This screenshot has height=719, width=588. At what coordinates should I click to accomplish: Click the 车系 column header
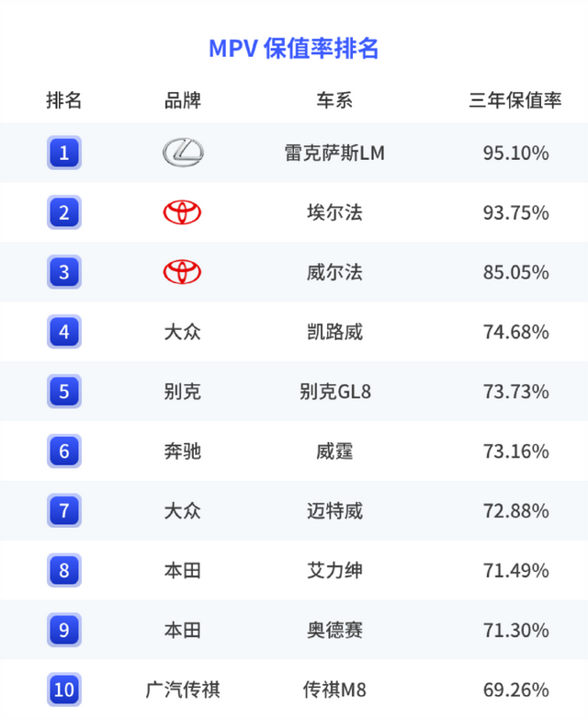[334, 100]
